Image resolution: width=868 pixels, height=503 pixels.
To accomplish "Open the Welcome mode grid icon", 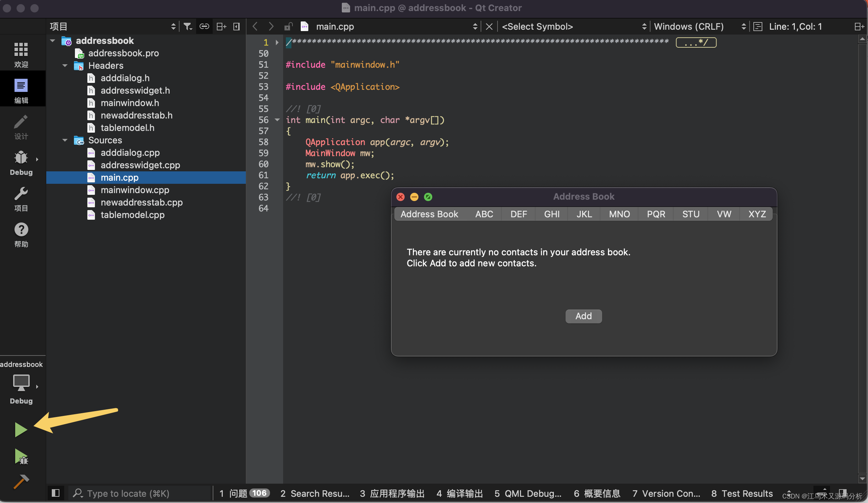I will coord(21,50).
